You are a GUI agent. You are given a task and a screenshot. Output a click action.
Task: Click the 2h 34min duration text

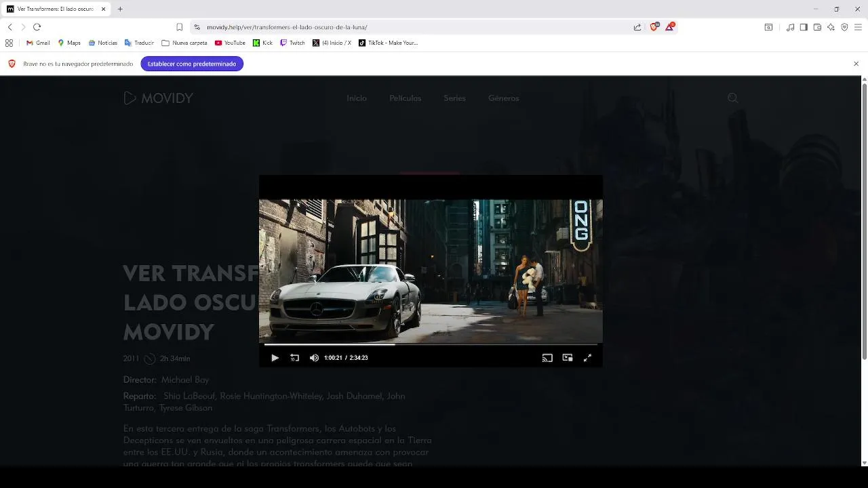coord(175,359)
